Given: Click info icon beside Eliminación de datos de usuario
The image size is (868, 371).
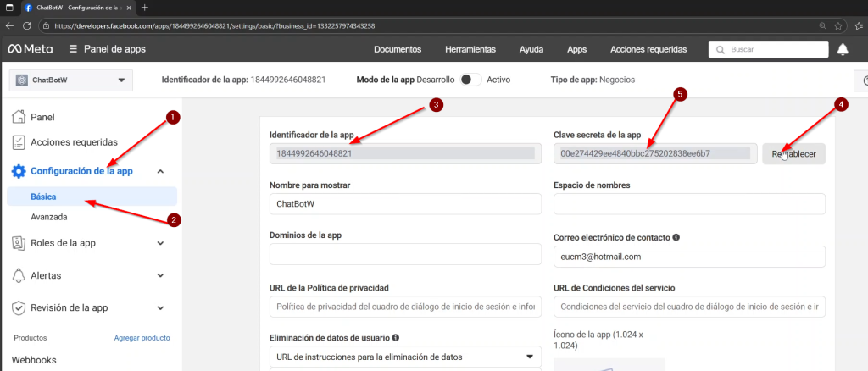Looking at the screenshot, I should (x=396, y=337).
